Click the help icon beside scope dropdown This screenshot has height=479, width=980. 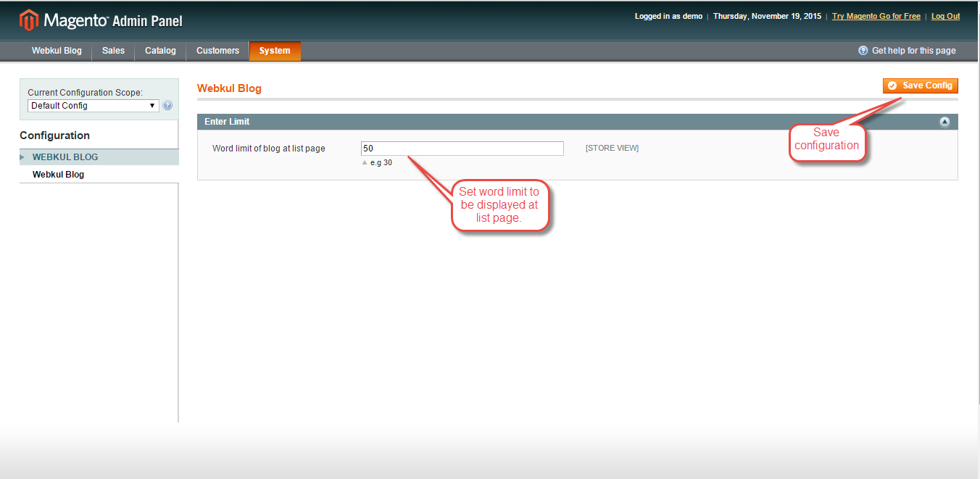click(167, 106)
